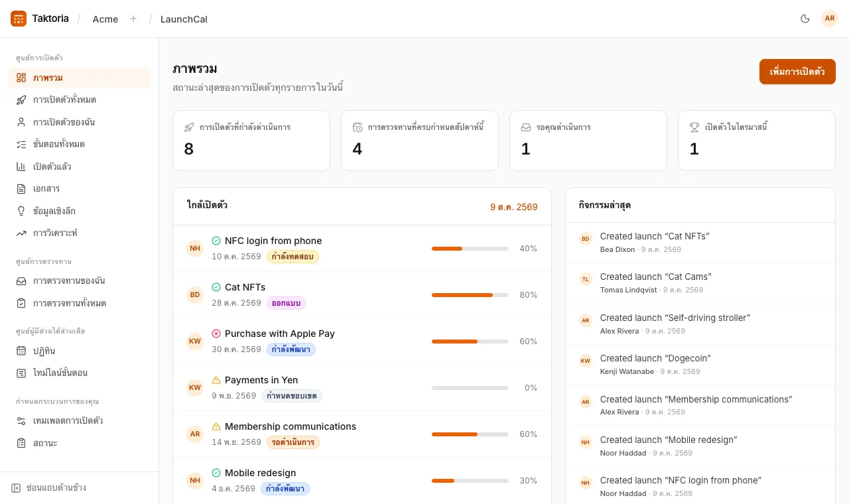
Task: Open ข้อมูลเชิงลึก lightbulb icon
Action: coord(21,211)
